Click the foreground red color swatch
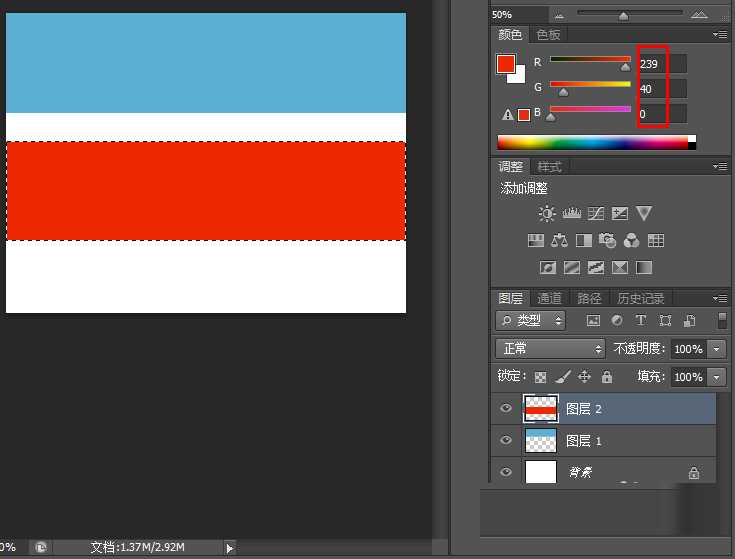The image size is (735, 559). 506,64
